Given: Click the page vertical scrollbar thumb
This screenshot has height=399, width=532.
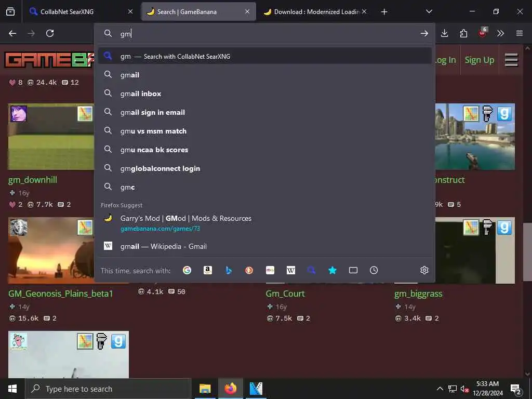Looking at the screenshot, I should point(527,252).
